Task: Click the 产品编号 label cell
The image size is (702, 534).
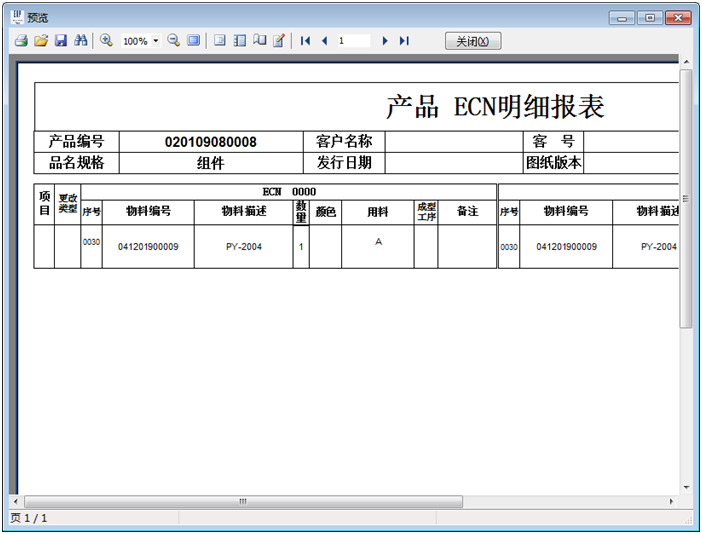Action: coord(77,141)
